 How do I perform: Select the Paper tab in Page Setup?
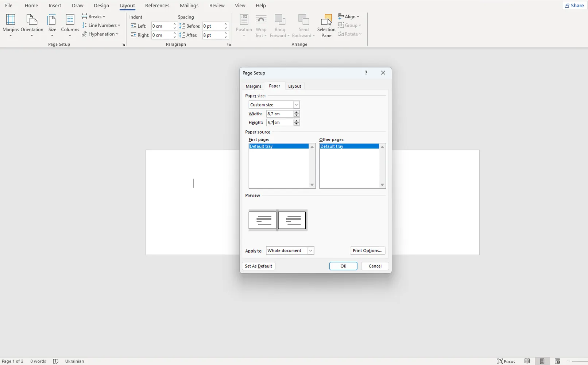point(275,86)
